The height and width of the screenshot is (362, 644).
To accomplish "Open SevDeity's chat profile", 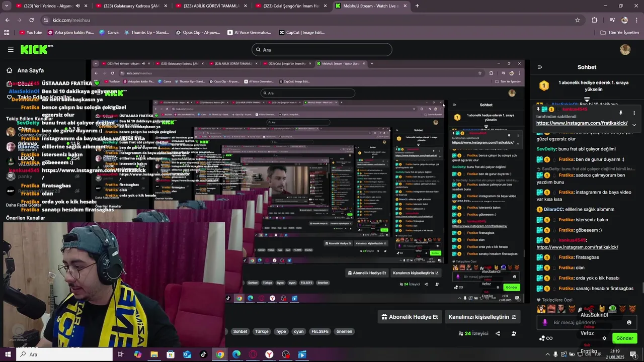I will (546, 149).
